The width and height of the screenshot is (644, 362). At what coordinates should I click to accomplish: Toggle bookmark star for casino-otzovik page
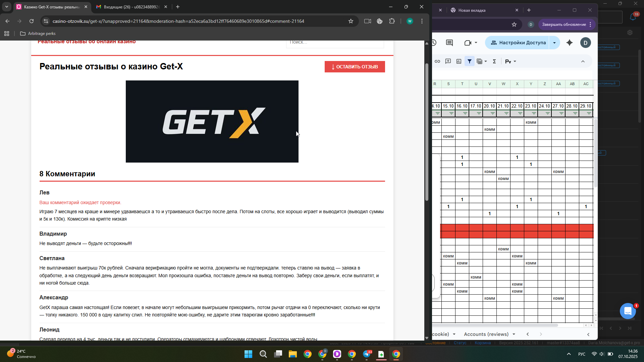coord(351,21)
